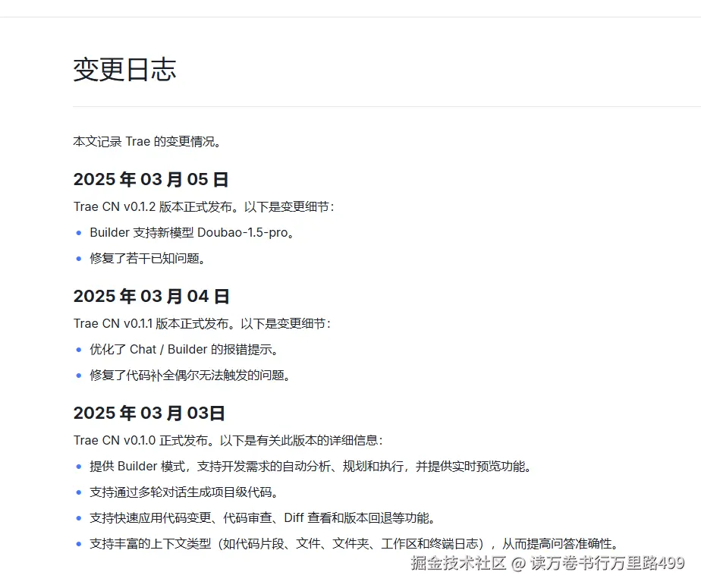Click the bullet marker beside 优化了 Chat

(x=80, y=349)
